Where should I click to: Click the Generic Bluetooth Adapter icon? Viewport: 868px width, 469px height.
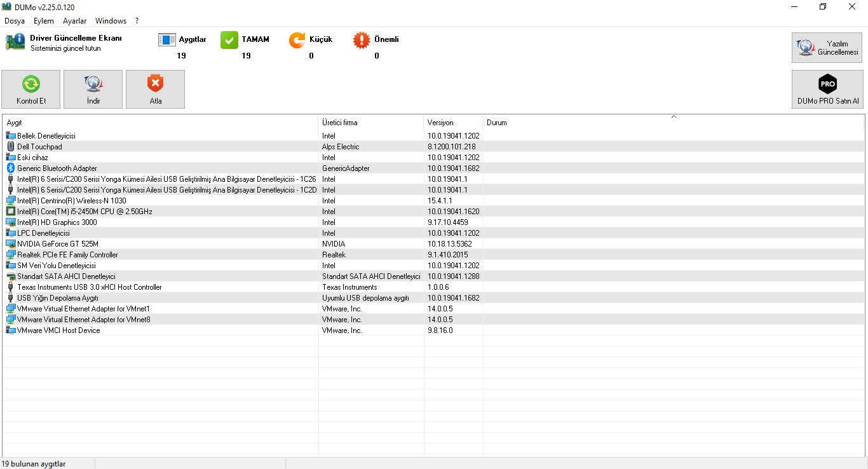11,168
